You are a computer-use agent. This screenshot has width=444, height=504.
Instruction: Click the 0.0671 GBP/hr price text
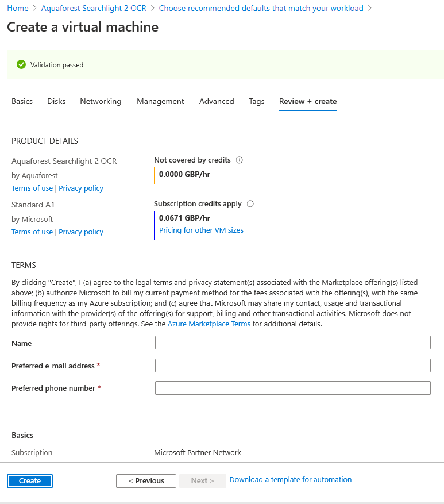point(184,218)
